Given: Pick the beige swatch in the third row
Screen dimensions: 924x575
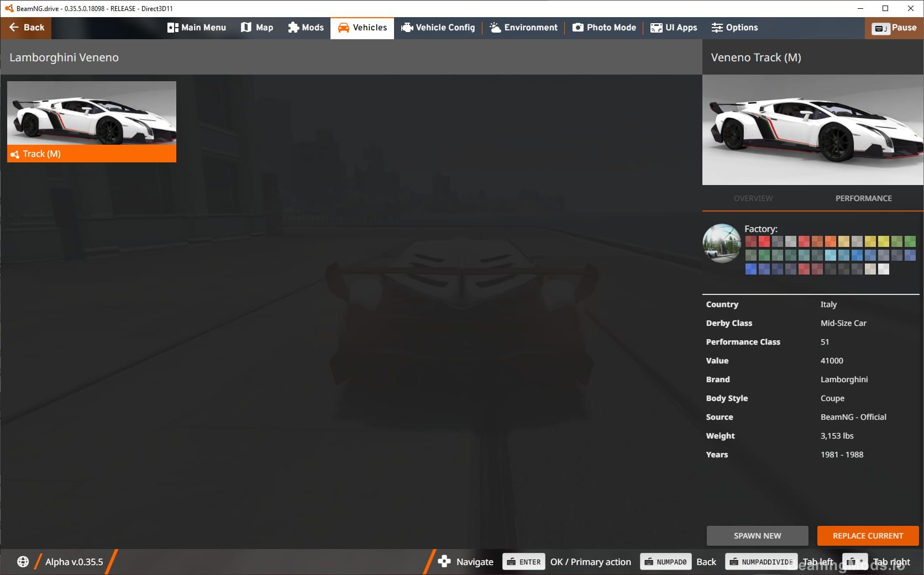Looking at the screenshot, I should (870, 269).
